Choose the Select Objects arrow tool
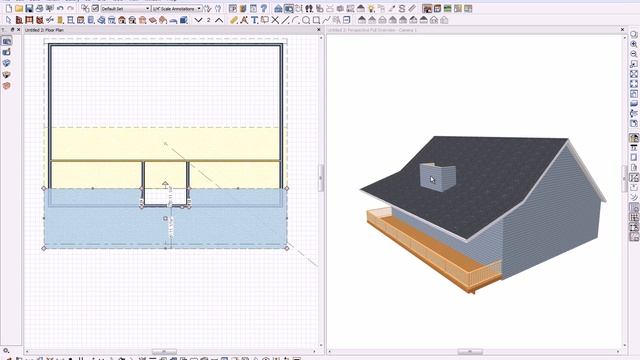 (9, 20)
